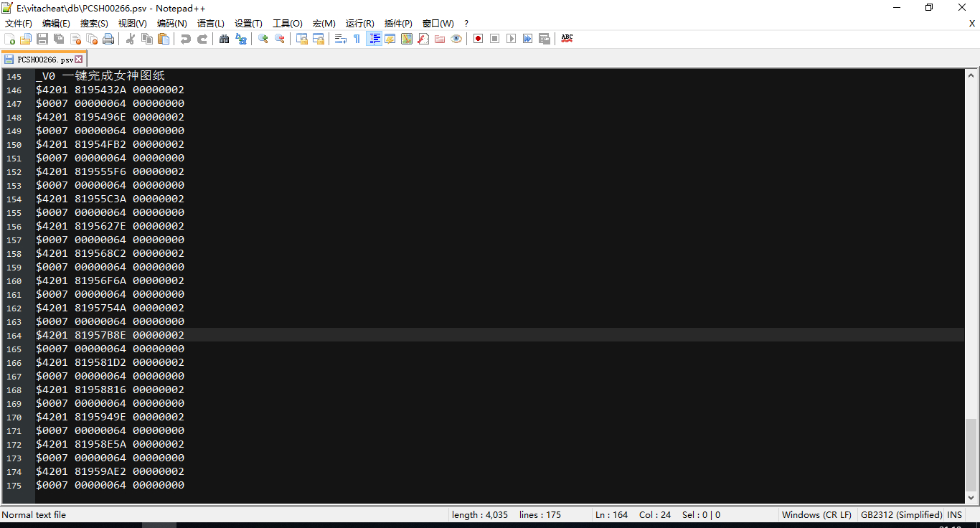This screenshot has width=980, height=528.
Task: Close the current document from toolbar
Action: pos(75,39)
